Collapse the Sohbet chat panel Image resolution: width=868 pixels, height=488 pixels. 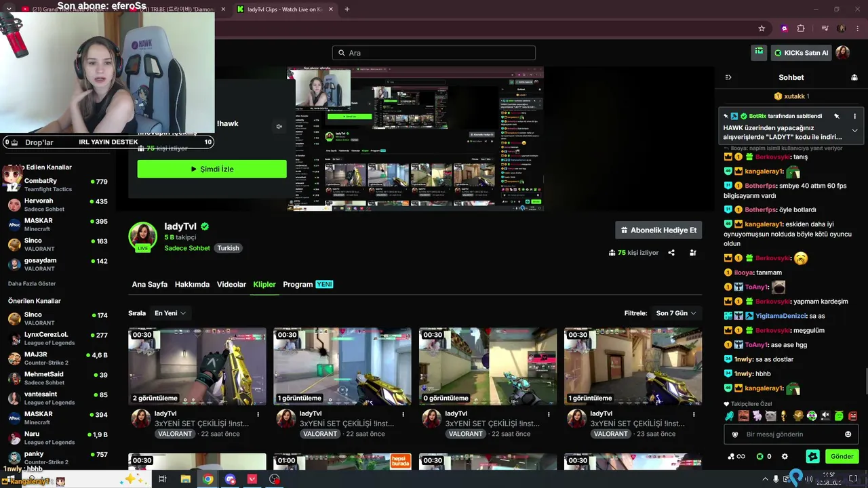coord(728,77)
